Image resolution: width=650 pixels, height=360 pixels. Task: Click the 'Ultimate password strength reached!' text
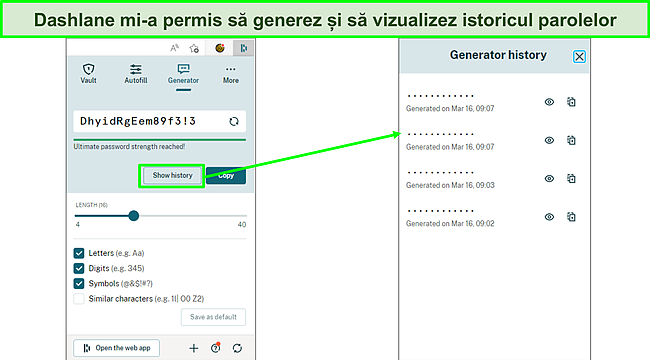129,146
